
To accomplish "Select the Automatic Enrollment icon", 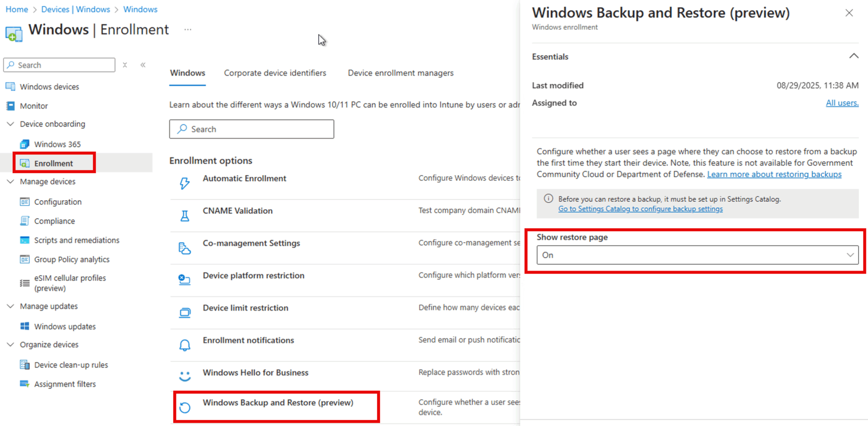I will [184, 183].
